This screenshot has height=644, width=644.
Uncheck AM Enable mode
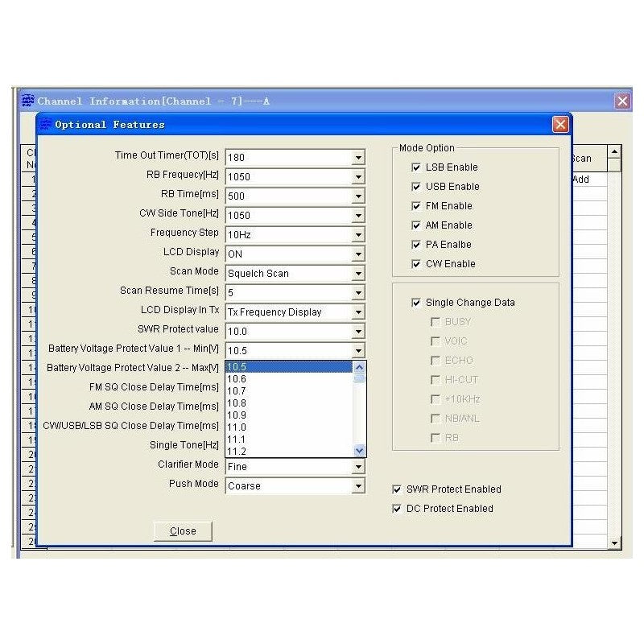click(415, 225)
